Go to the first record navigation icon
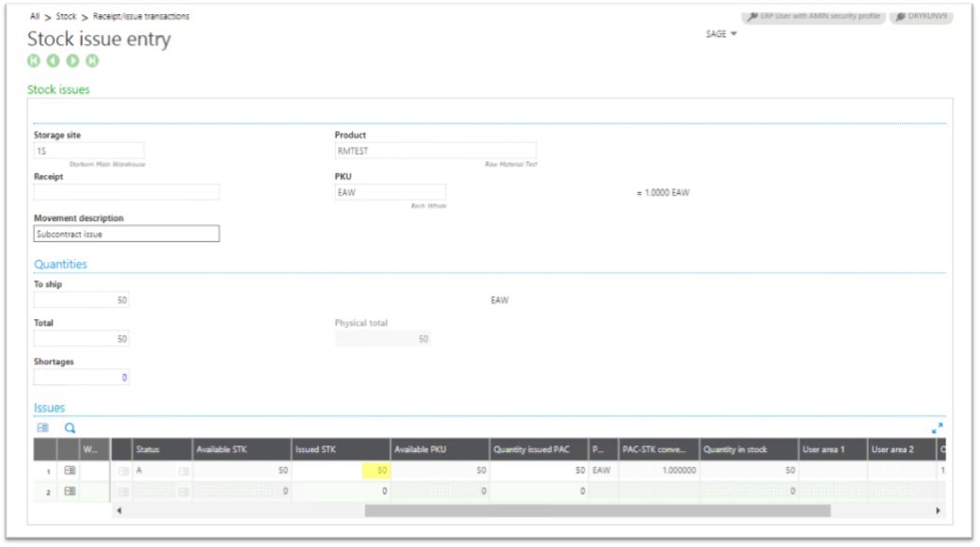This screenshot has width=980, height=547. coord(34,61)
